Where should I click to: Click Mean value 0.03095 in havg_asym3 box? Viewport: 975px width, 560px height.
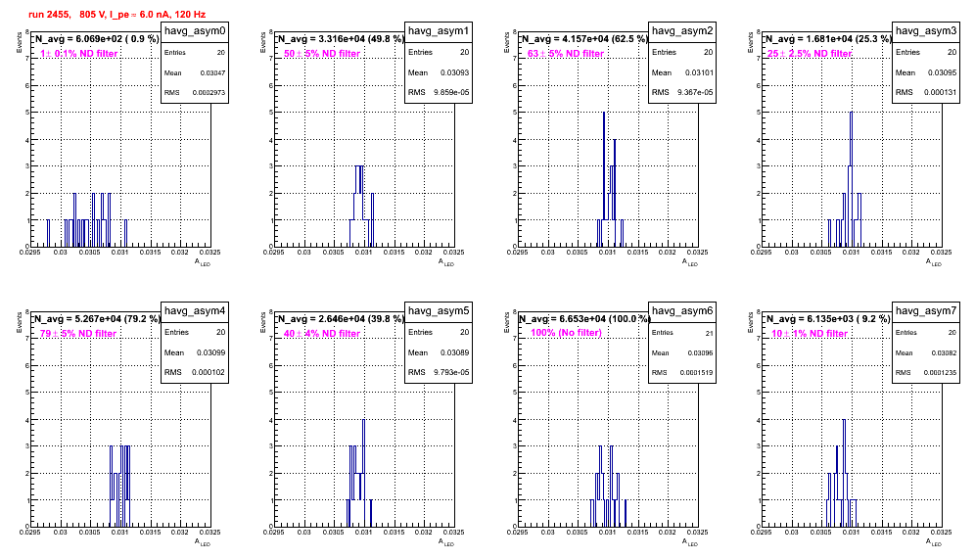[942, 72]
